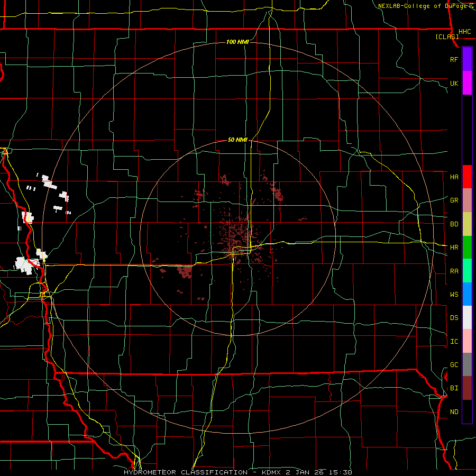
Task: Click the GR legend color swatch
Action: pyautogui.click(x=467, y=200)
